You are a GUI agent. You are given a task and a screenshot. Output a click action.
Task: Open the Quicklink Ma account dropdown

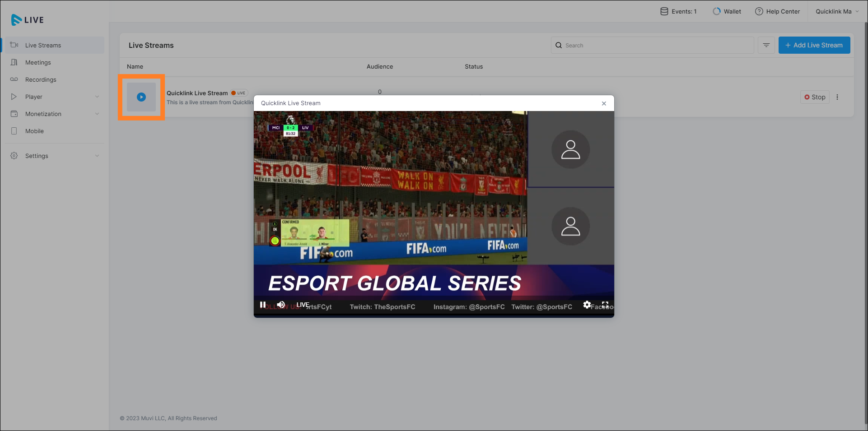click(x=837, y=11)
